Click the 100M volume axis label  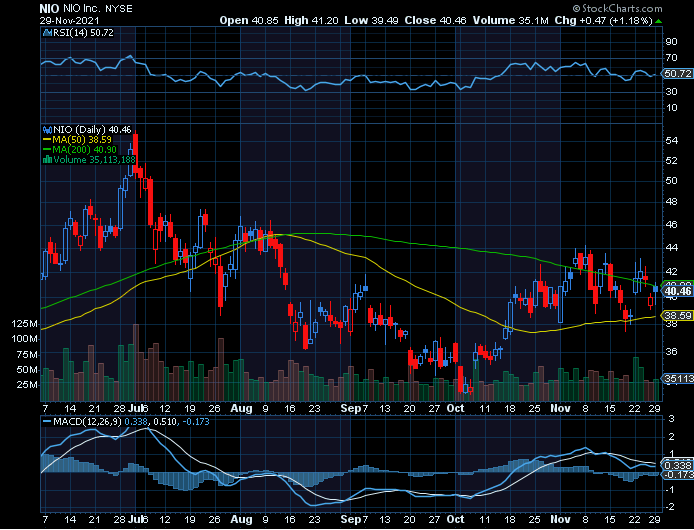24,339
